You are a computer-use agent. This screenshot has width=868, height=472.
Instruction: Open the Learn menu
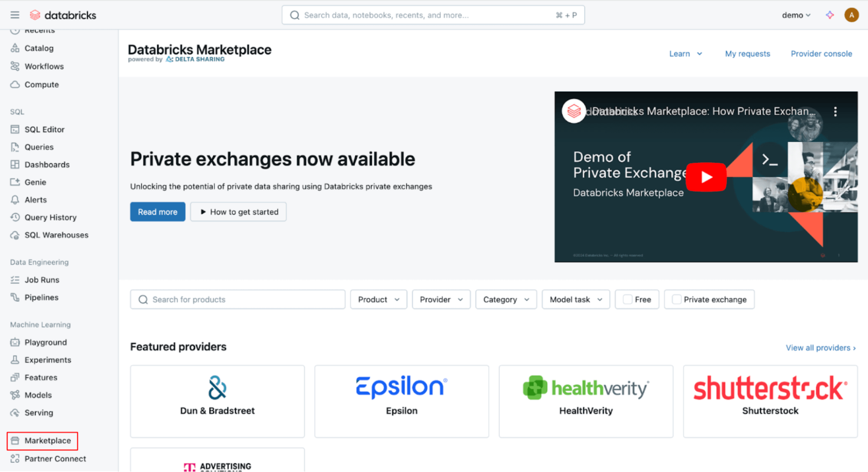coord(685,53)
